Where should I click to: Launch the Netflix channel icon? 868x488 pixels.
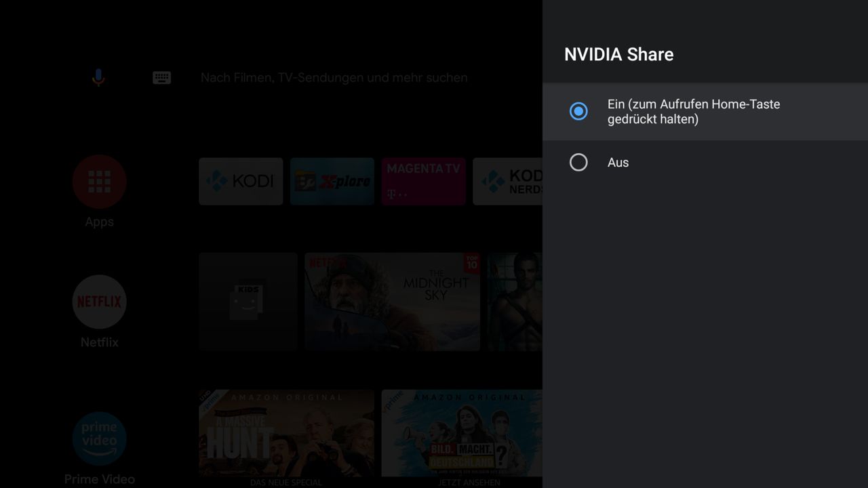tap(99, 302)
